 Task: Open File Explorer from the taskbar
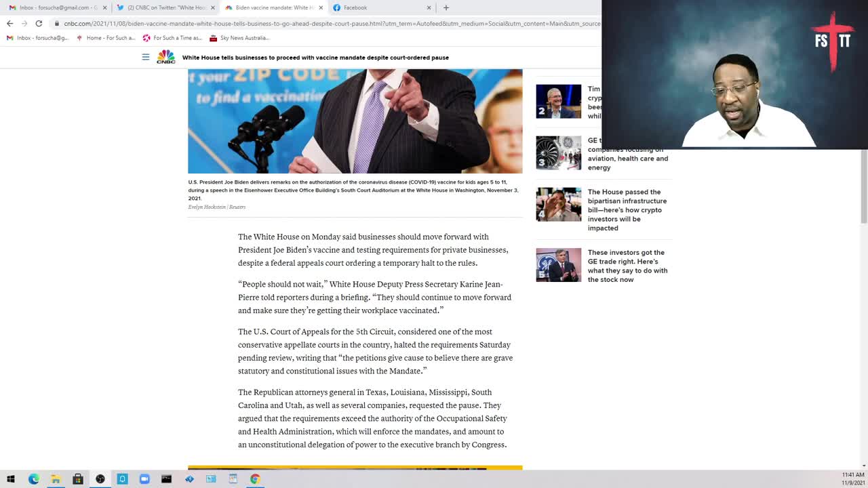click(56, 479)
